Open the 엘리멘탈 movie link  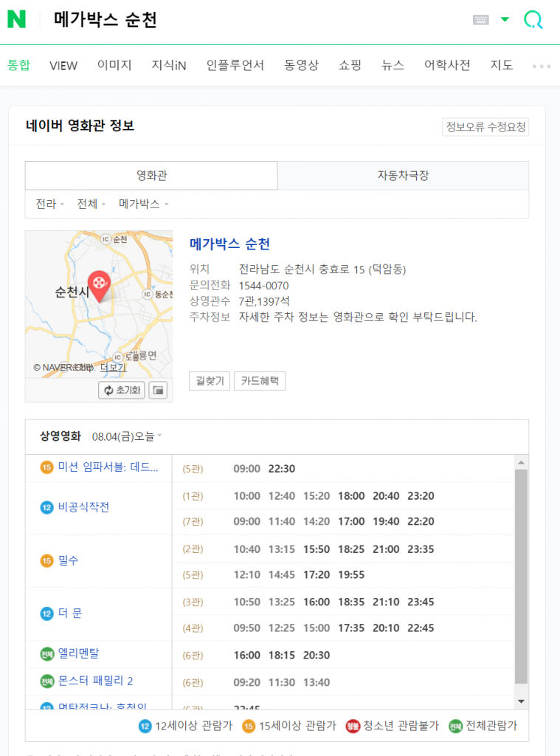[x=78, y=653]
